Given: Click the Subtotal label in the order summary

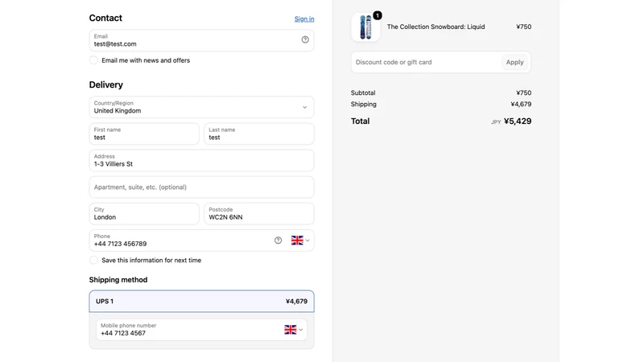Looking at the screenshot, I should (363, 93).
